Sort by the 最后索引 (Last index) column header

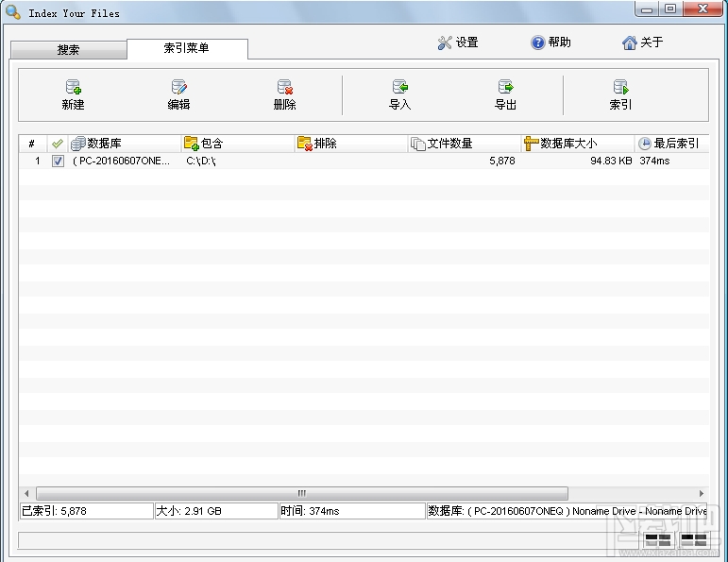pyautogui.click(x=672, y=144)
